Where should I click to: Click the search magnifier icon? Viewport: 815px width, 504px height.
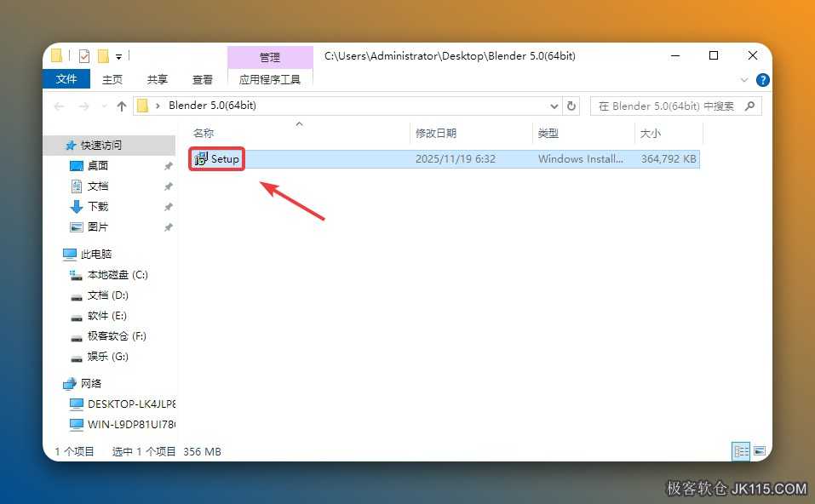749,106
